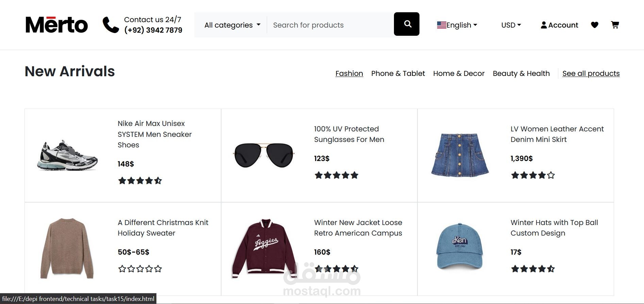Click the black search magnifier button
644x304 pixels.
tap(407, 24)
